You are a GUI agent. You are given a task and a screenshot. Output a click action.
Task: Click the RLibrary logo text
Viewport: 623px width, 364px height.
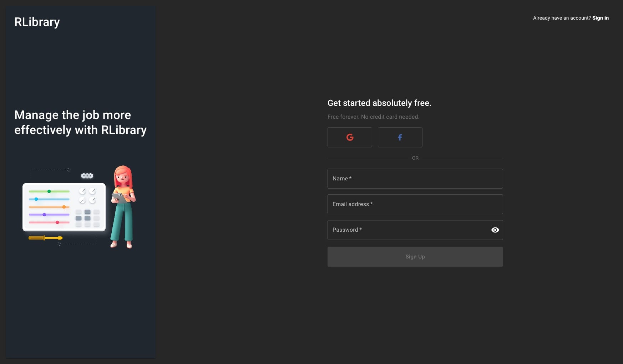point(37,22)
